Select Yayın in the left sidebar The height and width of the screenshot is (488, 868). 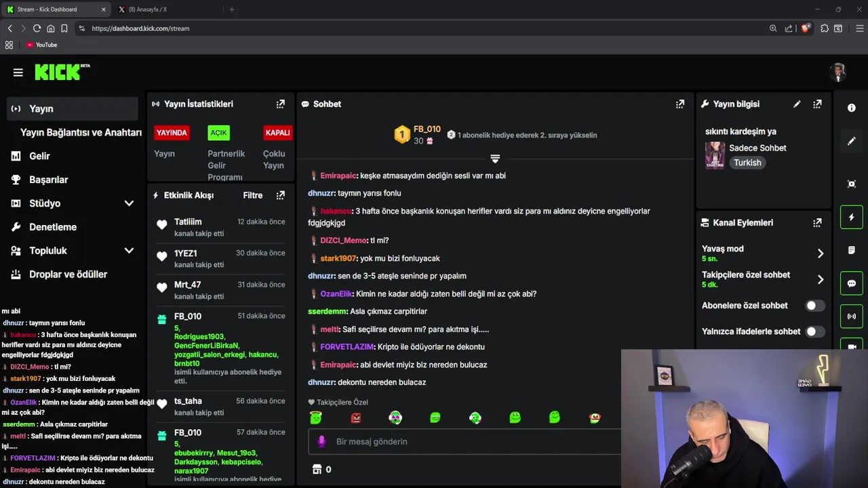pos(73,108)
